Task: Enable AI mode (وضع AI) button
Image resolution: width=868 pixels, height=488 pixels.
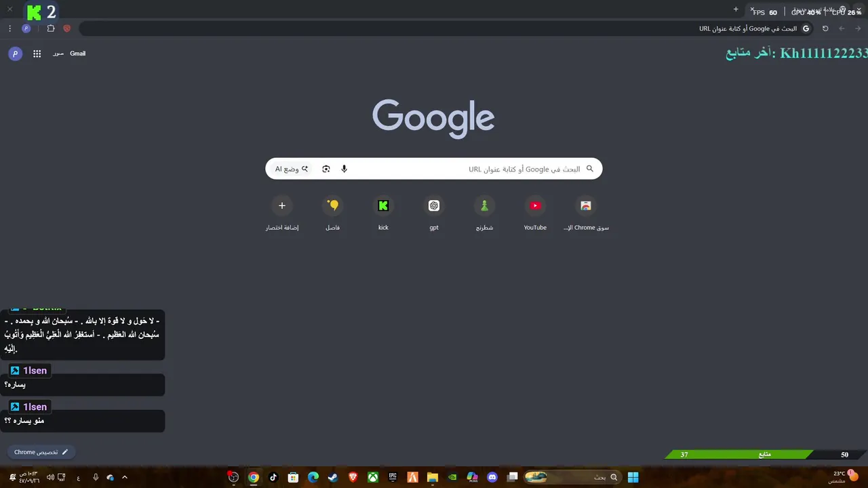Action: [292, 169]
